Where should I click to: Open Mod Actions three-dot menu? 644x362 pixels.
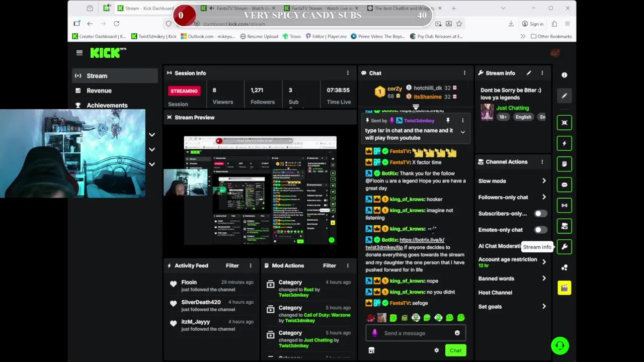pos(348,265)
